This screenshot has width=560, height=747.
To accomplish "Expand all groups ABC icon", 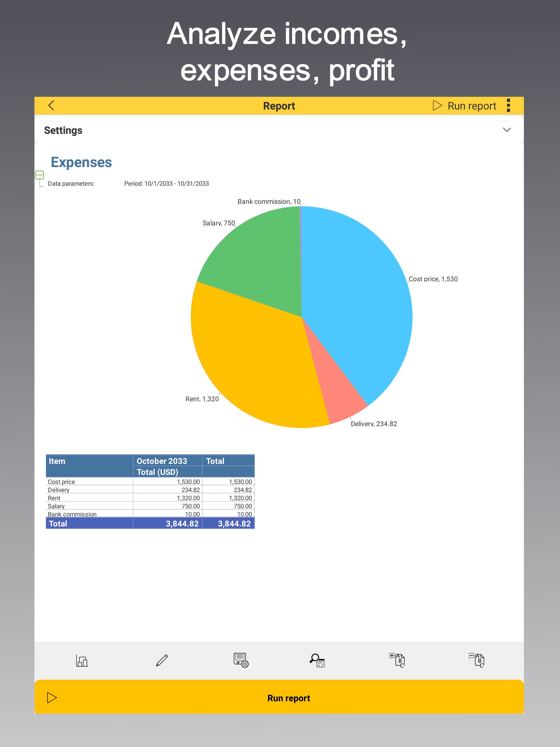I will [x=397, y=660].
